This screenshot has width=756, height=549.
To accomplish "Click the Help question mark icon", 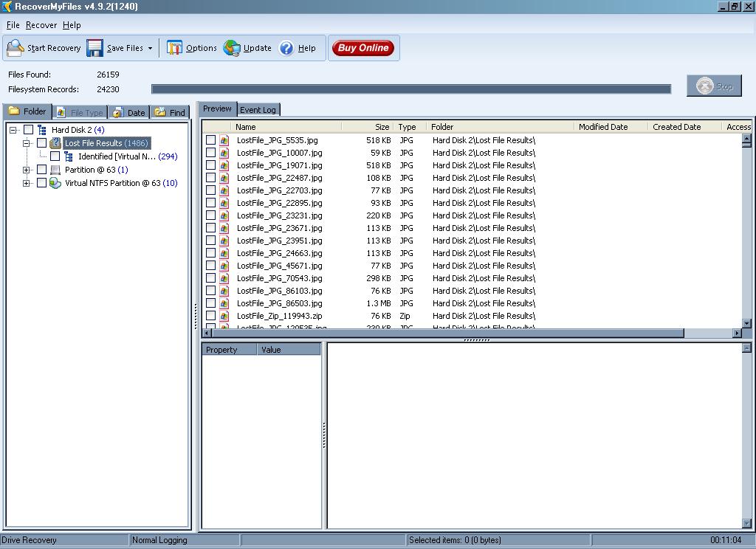I will point(286,49).
